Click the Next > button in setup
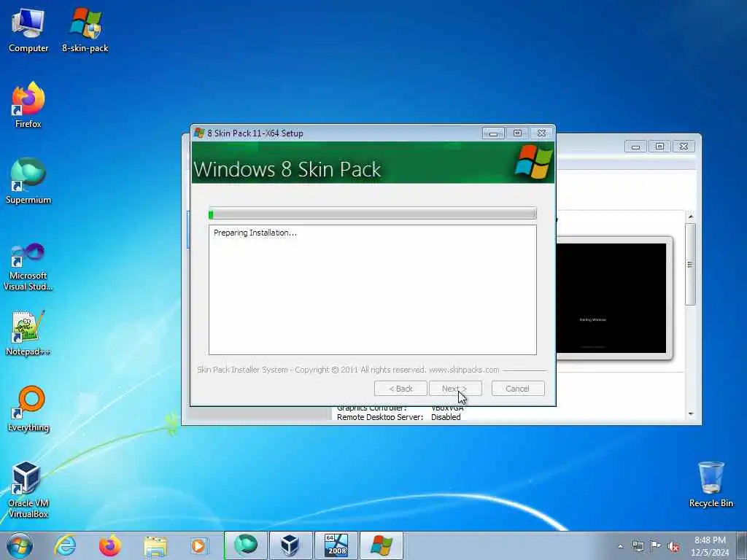Viewport: 747px width, 560px height. point(455,389)
